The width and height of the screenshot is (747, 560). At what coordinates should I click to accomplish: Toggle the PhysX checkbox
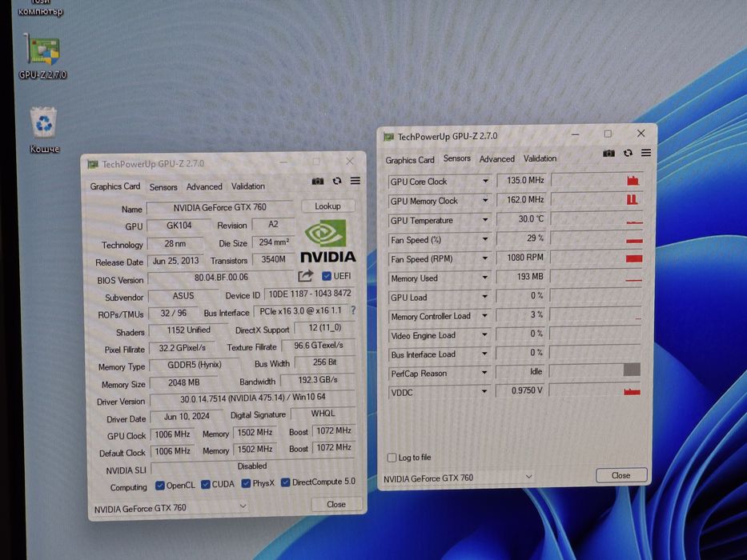246,483
